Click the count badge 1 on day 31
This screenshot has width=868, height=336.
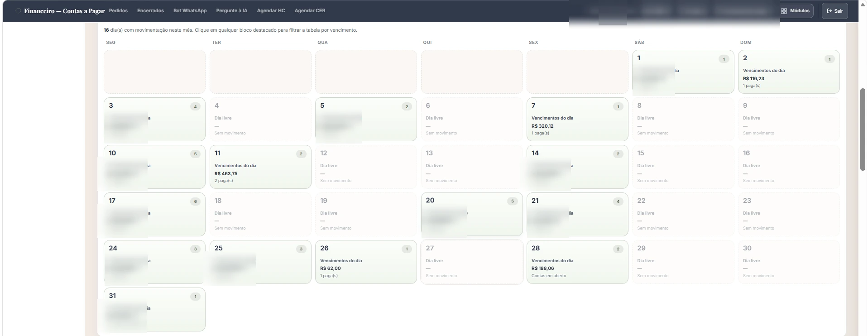tap(195, 297)
